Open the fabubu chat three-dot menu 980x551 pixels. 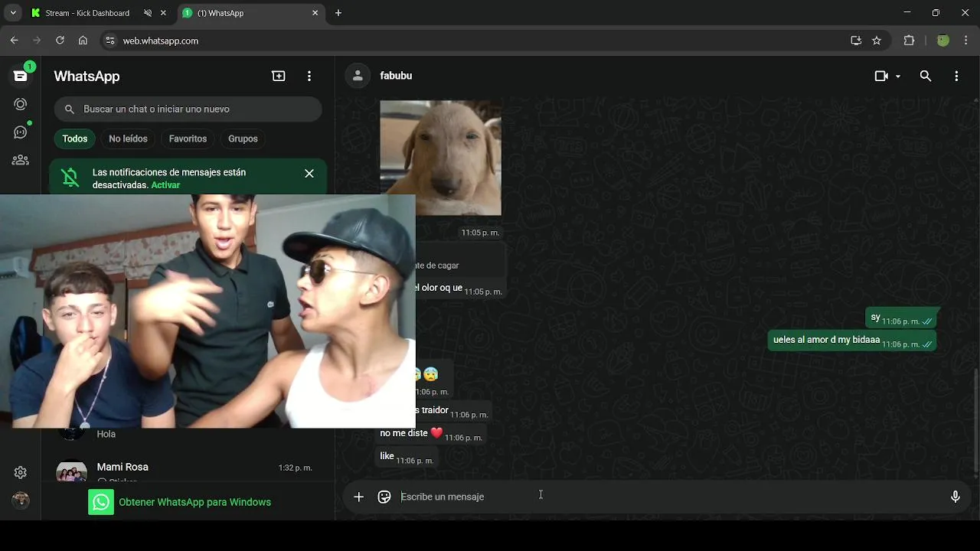(956, 76)
